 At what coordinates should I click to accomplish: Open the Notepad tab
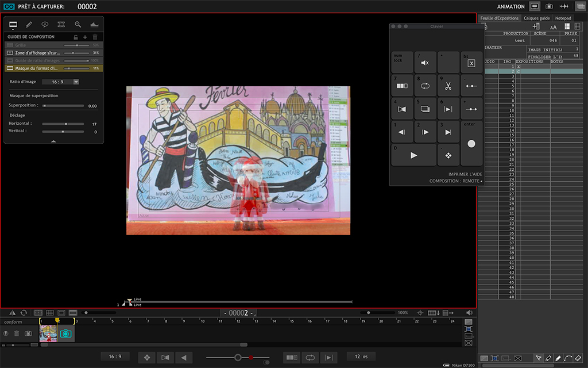click(563, 18)
